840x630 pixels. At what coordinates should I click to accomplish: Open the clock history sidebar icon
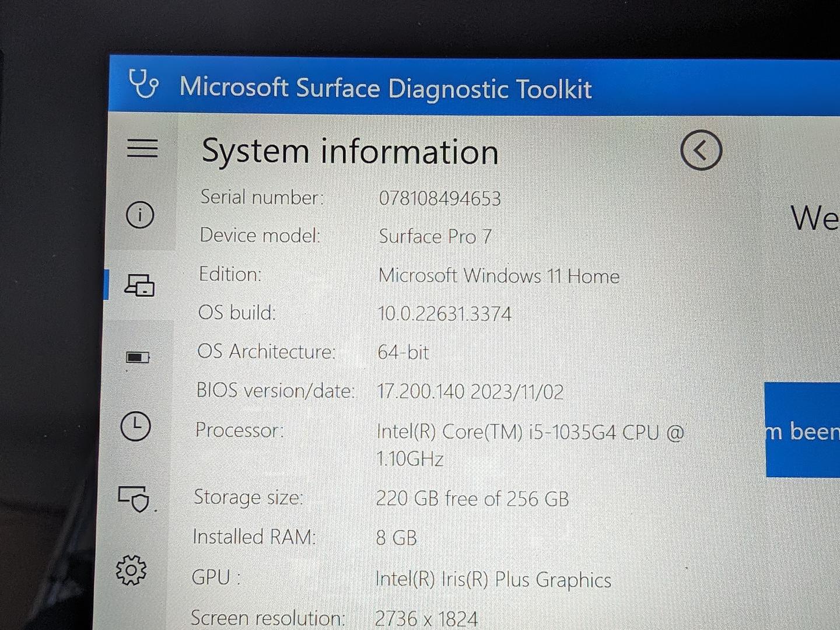135,426
